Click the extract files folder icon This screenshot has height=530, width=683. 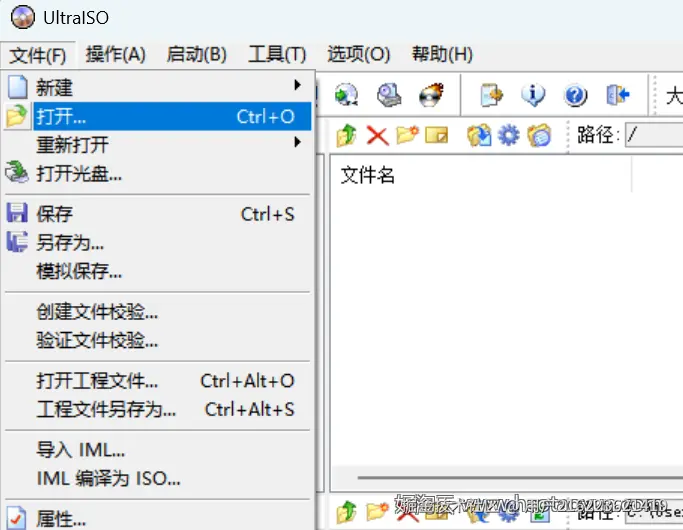click(479, 135)
